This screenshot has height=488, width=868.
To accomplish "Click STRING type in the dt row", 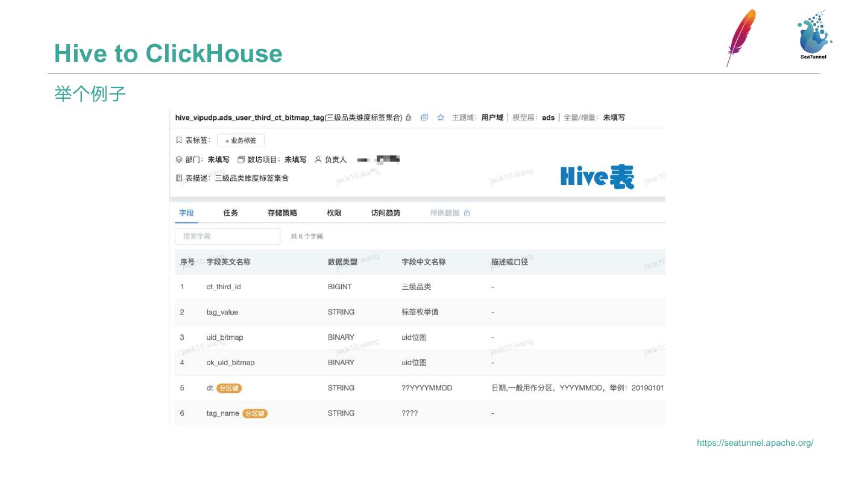I will [341, 388].
